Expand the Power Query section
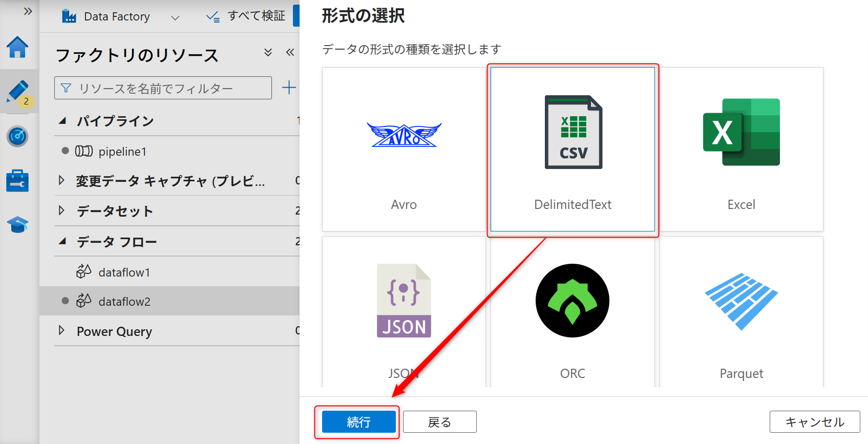868x444 pixels. (61, 330)
